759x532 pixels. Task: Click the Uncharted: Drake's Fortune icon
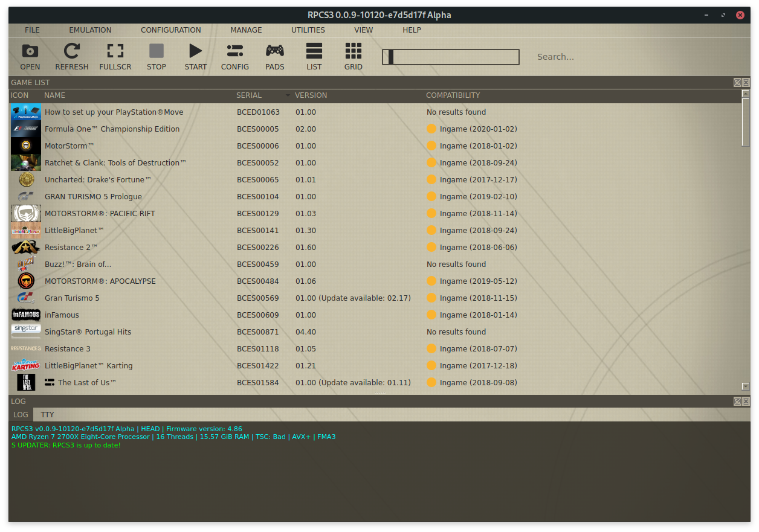click(26, 180)
